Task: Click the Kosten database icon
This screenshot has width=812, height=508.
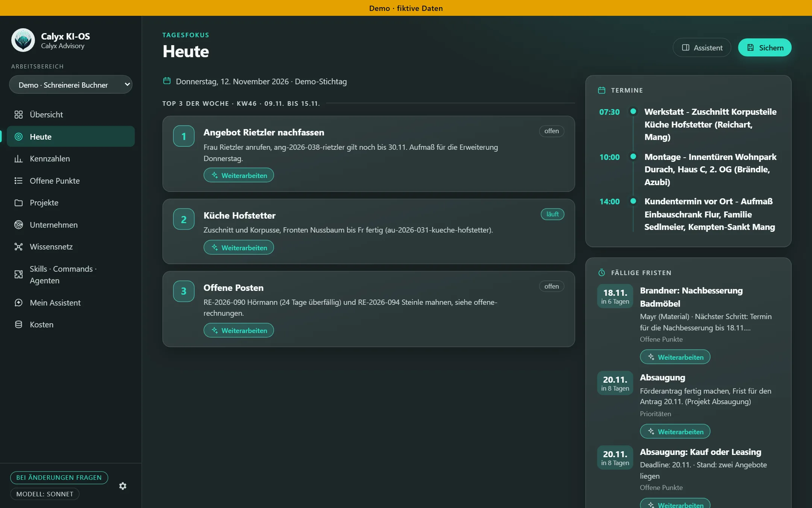Action: (18, 324)
